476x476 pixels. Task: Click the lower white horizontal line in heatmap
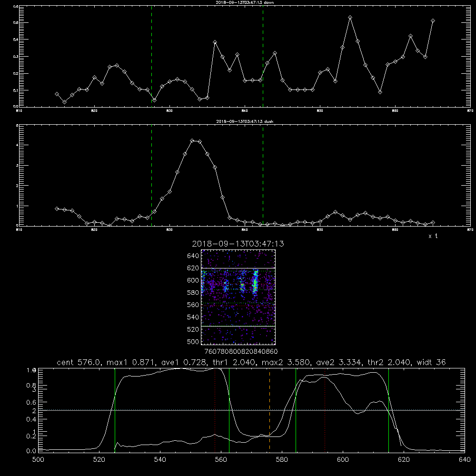(x=238, y=326)
